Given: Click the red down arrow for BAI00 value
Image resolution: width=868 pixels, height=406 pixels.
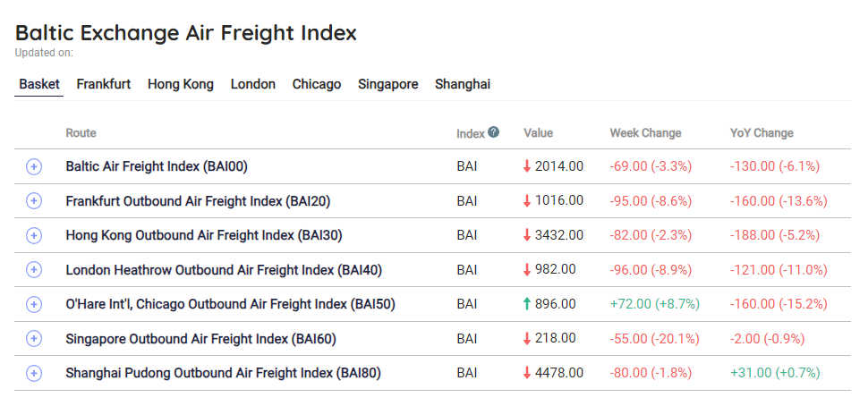Looking at the screenshot, I should point(528,166).
